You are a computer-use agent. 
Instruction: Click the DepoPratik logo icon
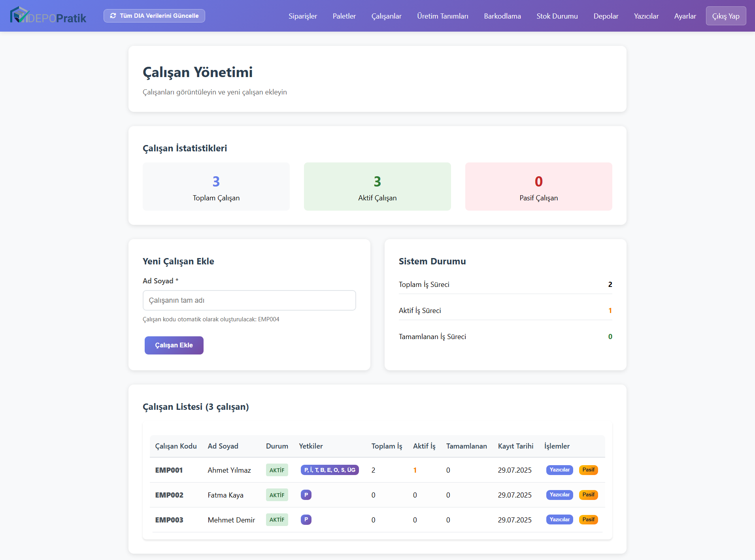click(x=19, y=15)
